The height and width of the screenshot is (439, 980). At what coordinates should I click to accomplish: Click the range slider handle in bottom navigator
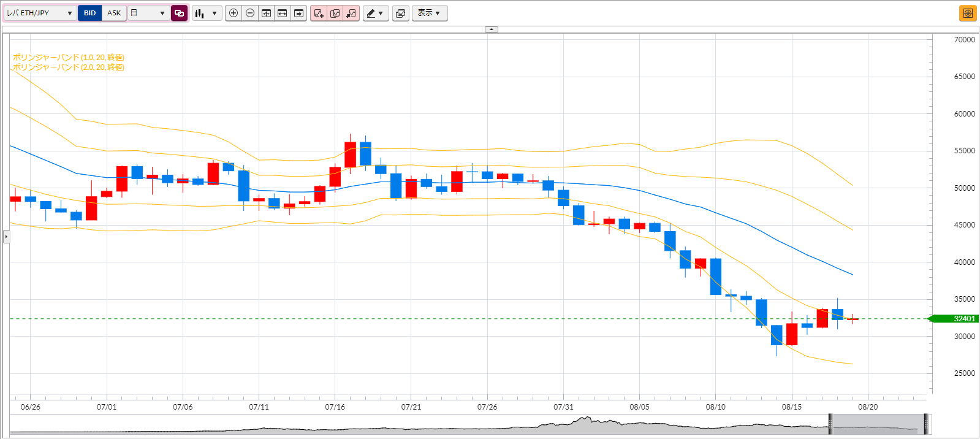click(831, 424)
